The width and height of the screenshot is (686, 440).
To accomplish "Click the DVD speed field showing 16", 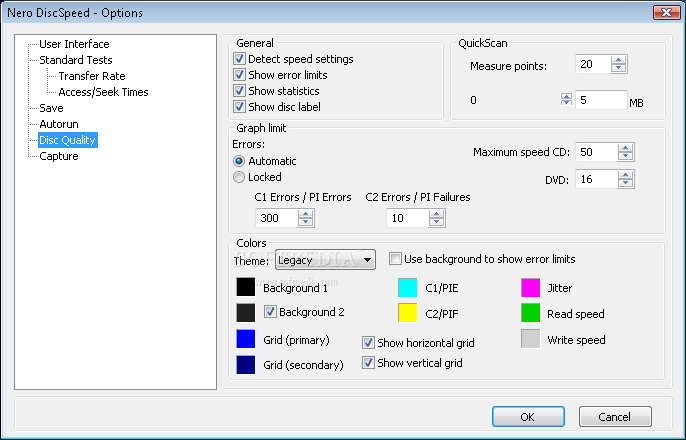I will [x=597, y=179].
